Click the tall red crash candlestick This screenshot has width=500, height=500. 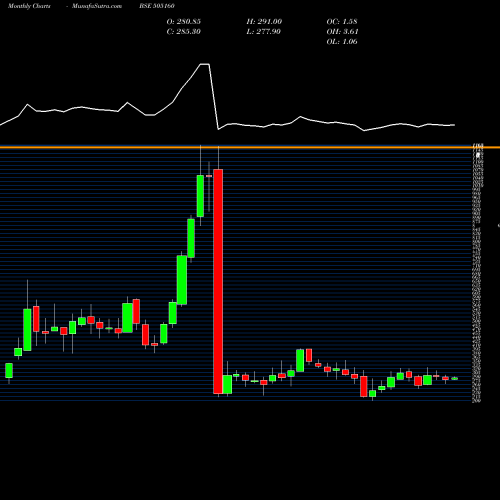(x=218, y=281)
